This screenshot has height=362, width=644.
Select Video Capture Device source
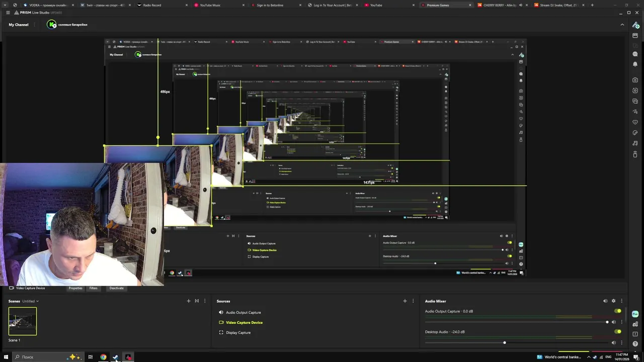tap(244, 322)
